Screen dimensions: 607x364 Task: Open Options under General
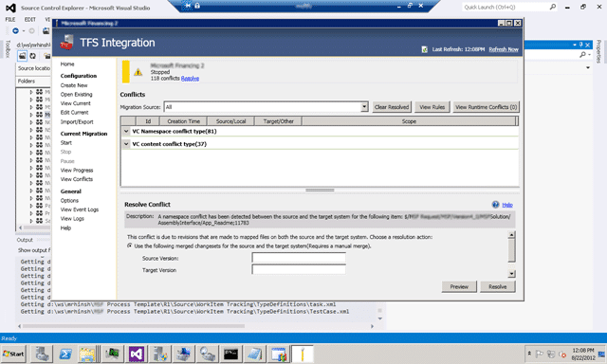click(x=69, y=200)
